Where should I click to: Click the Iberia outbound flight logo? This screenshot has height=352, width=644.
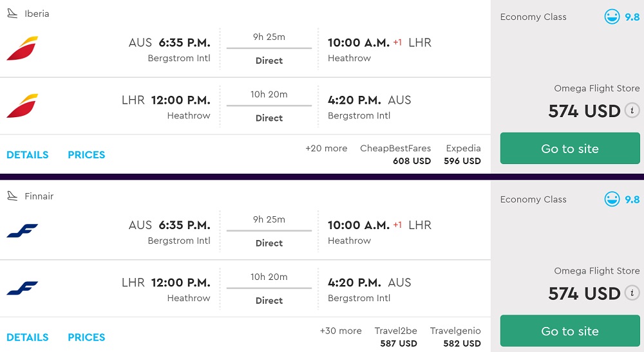(22, 49)
